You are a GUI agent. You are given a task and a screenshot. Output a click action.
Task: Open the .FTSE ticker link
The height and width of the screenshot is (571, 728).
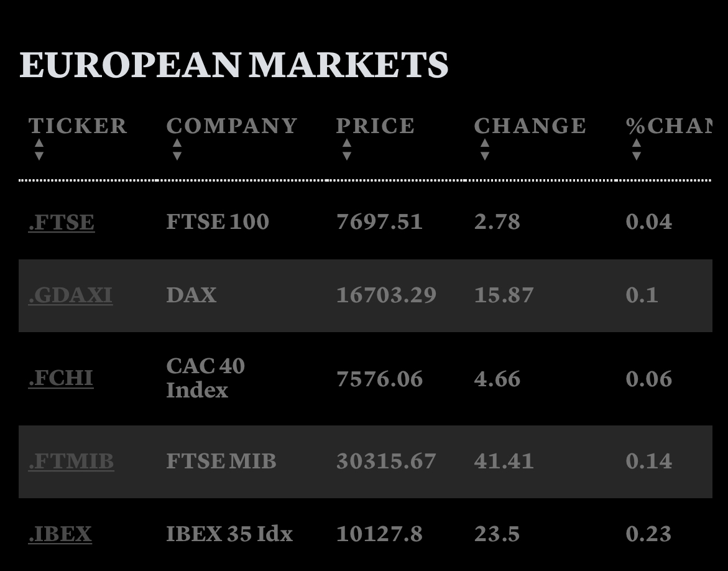click(62, 222)
